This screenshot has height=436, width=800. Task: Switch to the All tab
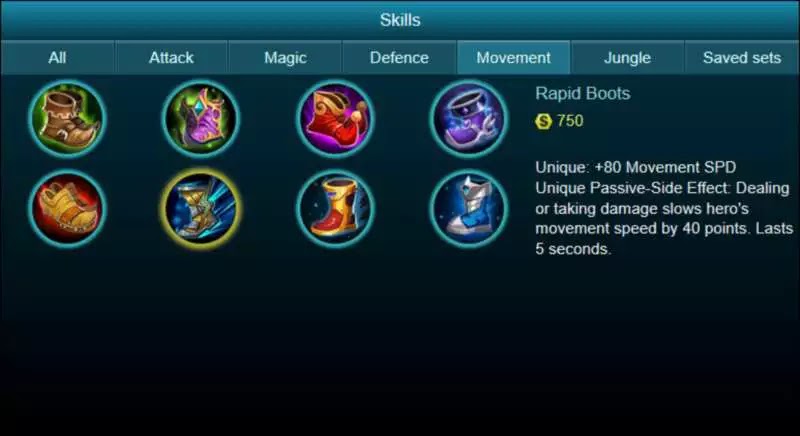click(x=57, y=58)
